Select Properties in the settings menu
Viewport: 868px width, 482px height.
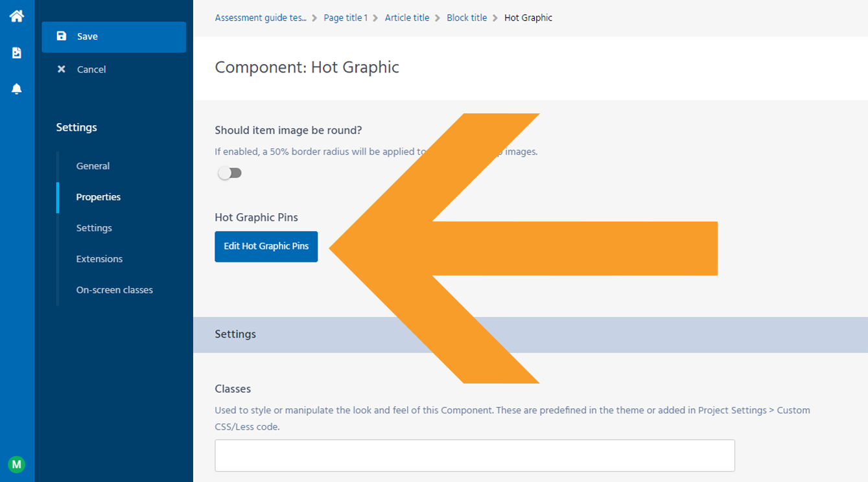[x=99, y=197]
